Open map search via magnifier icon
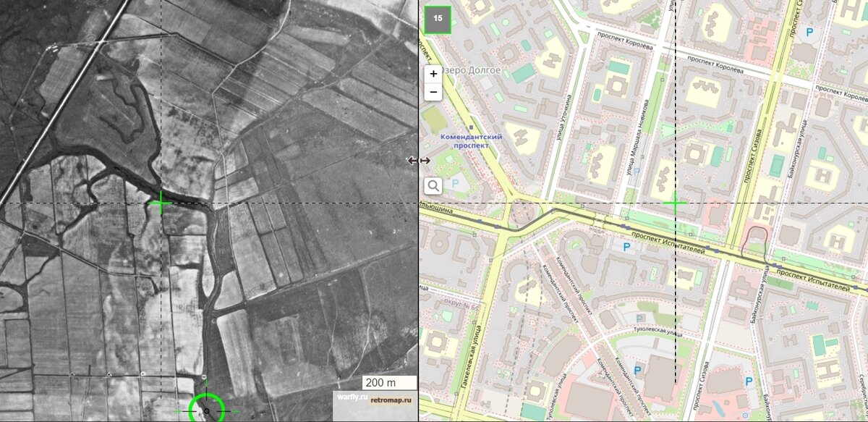 433,186
